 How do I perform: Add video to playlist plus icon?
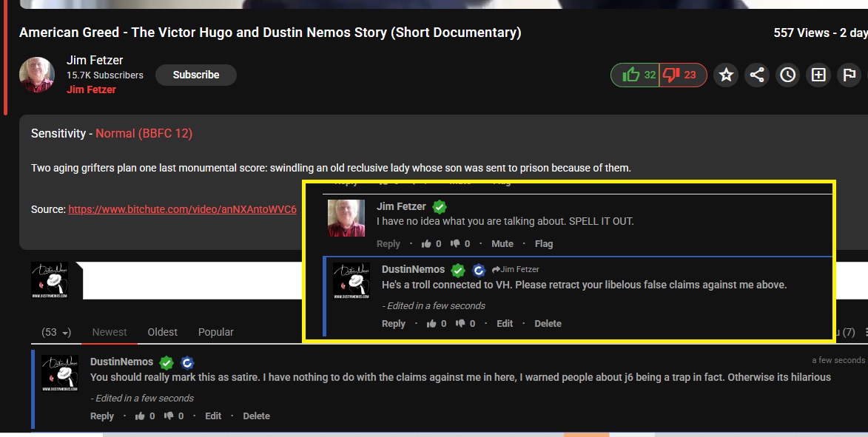pos(818,75)
